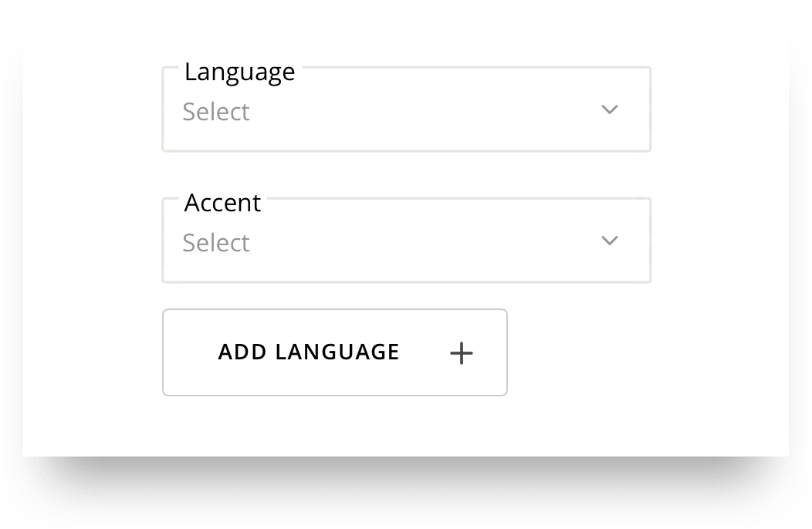Focus the Language selection field
The image size is (812, 529).
406,110
